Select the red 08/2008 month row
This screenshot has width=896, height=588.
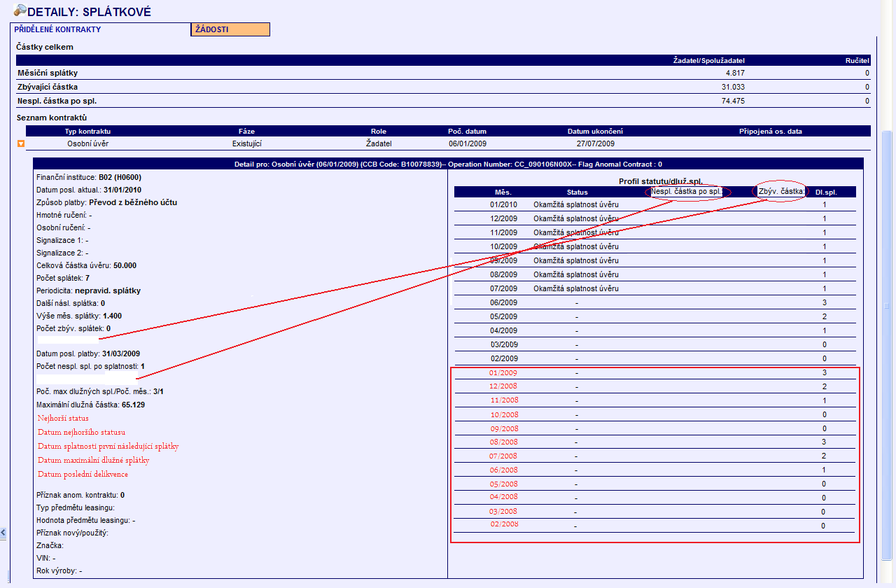(x=654, y=442)
